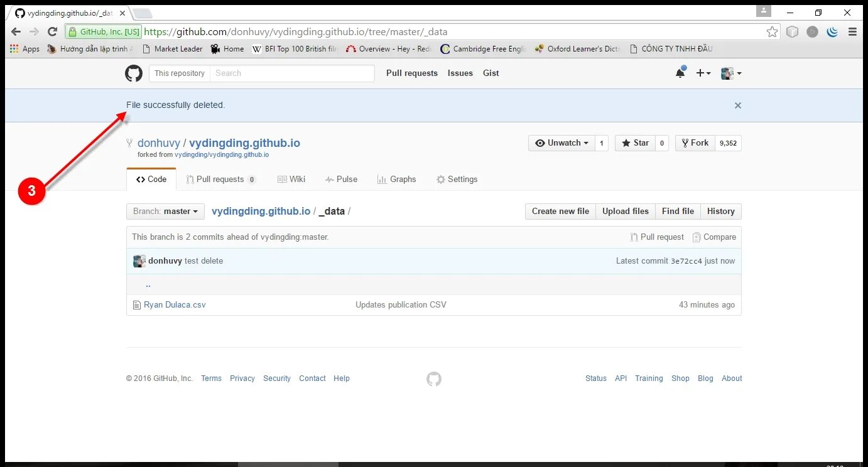Switch to the Graphs tab
This screenshot has height=467, width=868.
tap(396, 180)
